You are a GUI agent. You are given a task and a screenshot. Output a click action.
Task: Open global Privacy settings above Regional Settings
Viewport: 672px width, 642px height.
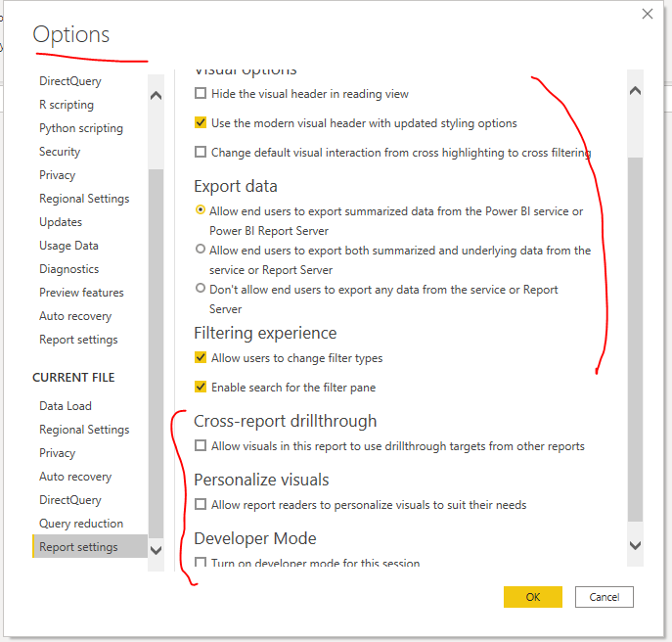coord(57,175)
